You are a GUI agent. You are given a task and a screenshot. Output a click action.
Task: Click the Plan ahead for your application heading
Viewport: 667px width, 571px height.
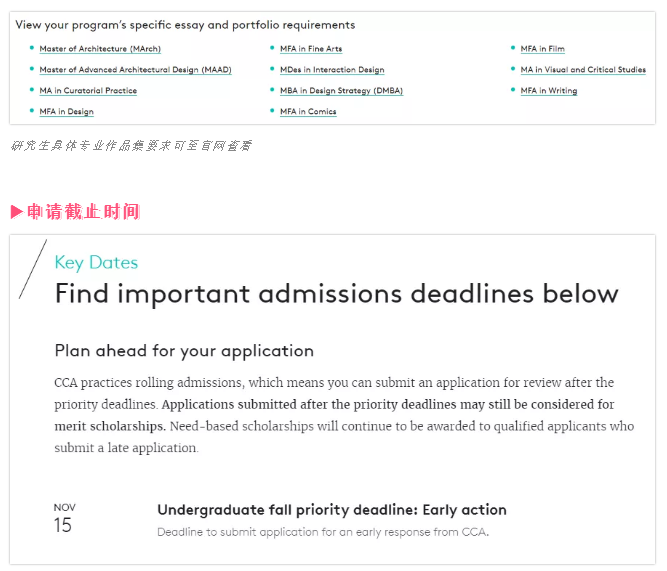pos(184,351)
